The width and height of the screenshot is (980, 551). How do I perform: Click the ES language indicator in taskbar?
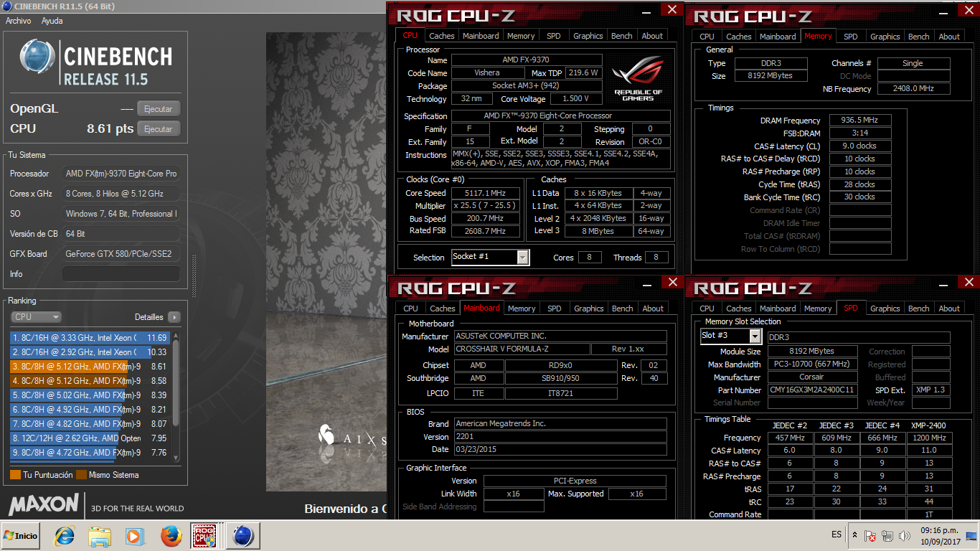(x=837, y=535)
